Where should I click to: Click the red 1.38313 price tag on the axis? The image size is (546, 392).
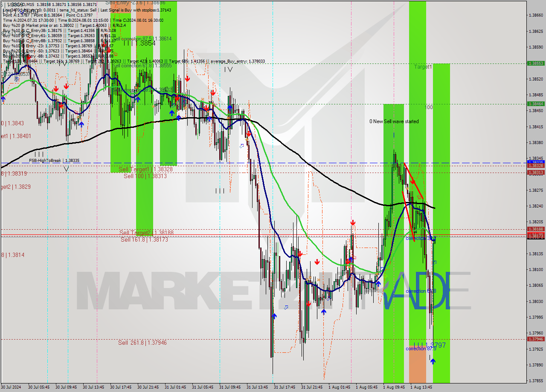point(535,173)
